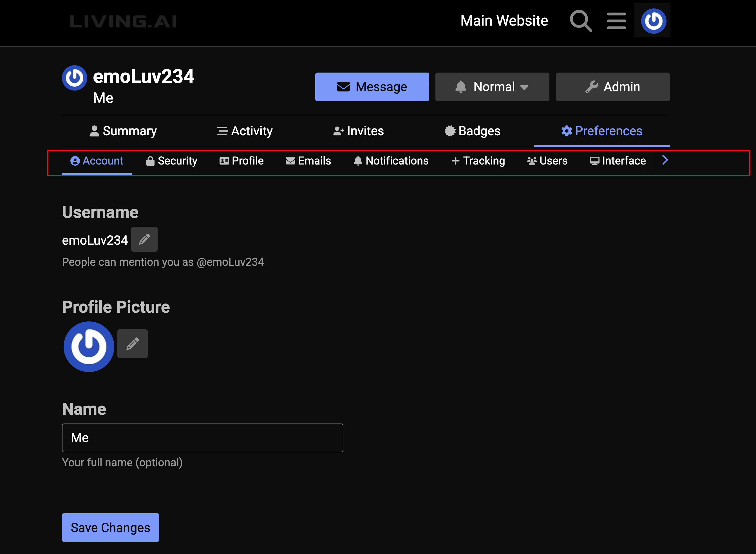The width and height of the screenshot is (756, 554).
Task: Click the pencil icon beside profile picture
Action: click(133, 344)
